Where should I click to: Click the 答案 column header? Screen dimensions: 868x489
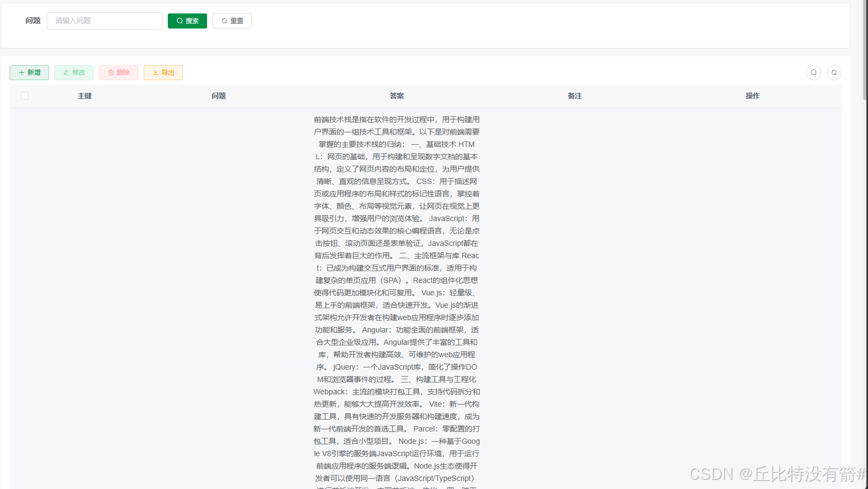point(396,96)
